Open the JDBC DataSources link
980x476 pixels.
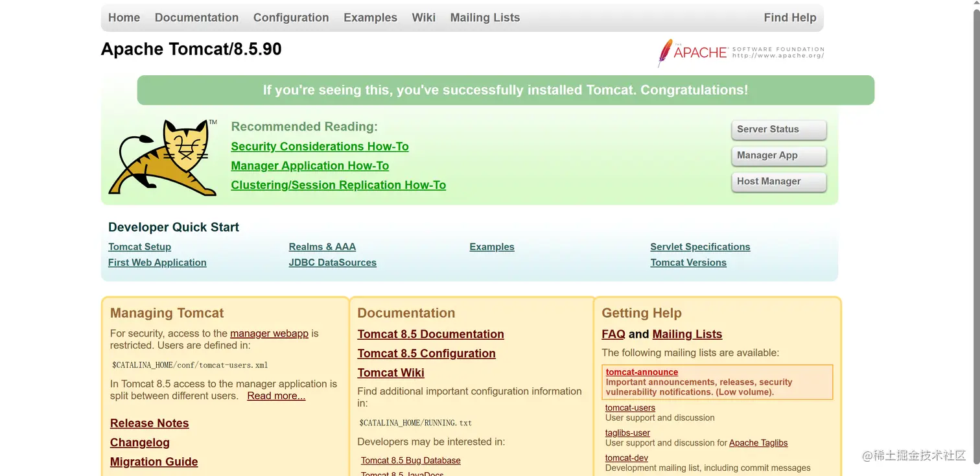click(x=332, y=263)
